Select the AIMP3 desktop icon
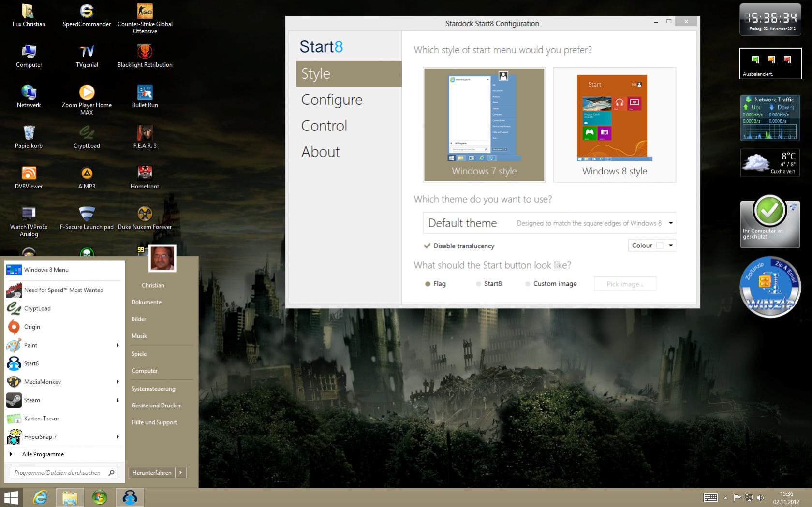The width and height of the screenshot is (812, 507). pos(87,178)
